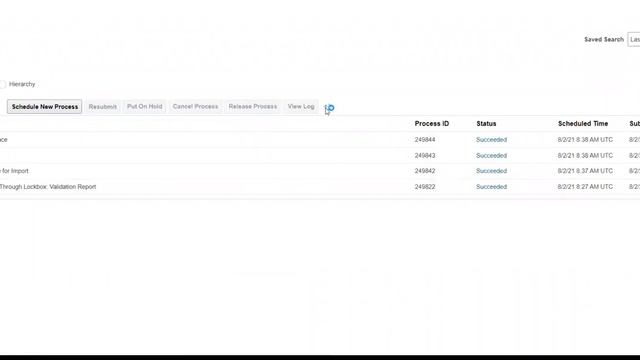Image resolution: width=640 pixels, height=360 pixels.
Task: Click the Cancel Process button
Action: click(x=195, y=107)
